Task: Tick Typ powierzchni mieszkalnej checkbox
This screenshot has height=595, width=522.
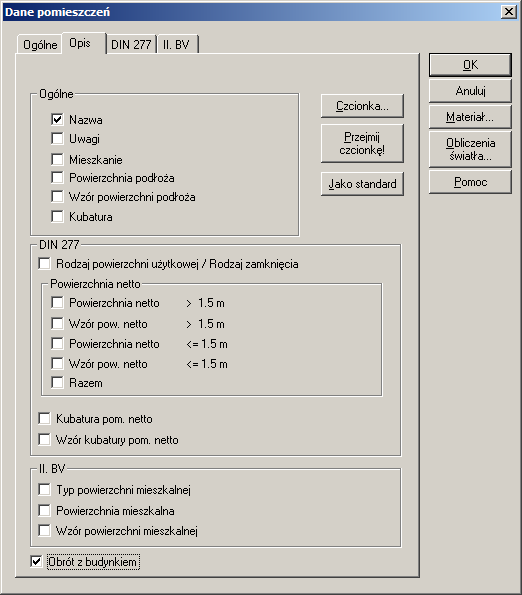Action: coord(44,490)
